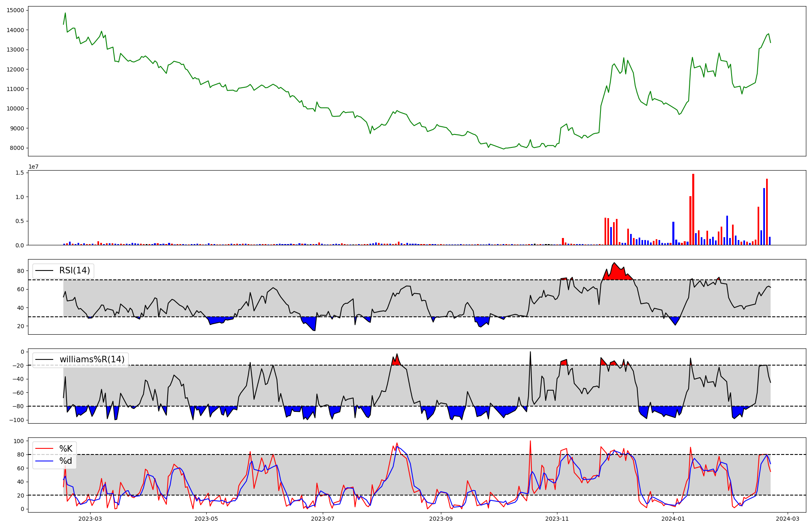This screenshot has width=812, height=528.
Task: Click the 11000 price axis label
Action: point(15,89)
